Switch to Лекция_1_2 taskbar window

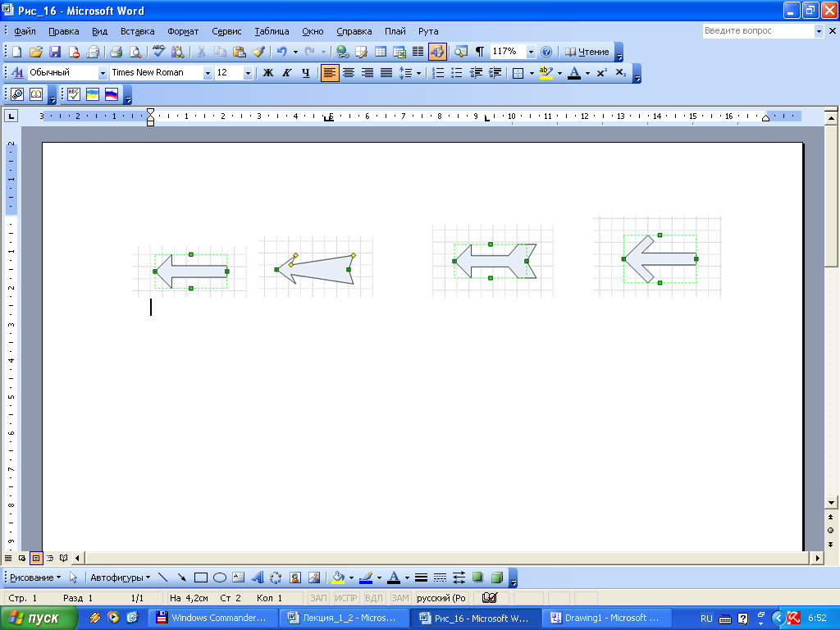coord(344,619)
